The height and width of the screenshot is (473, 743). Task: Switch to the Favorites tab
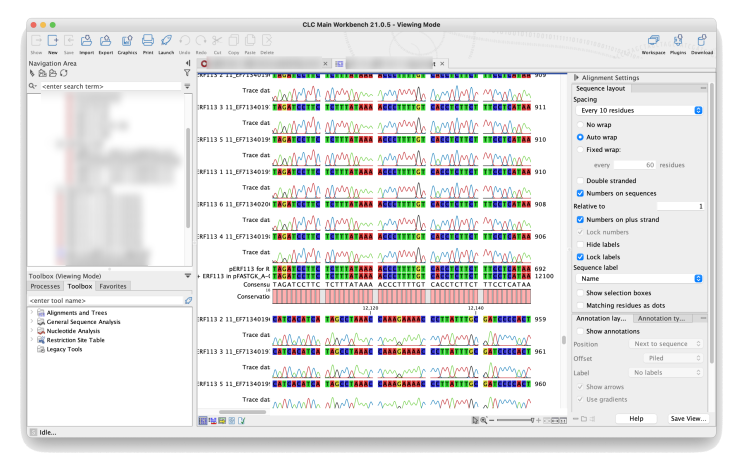[x=113, y=286]
